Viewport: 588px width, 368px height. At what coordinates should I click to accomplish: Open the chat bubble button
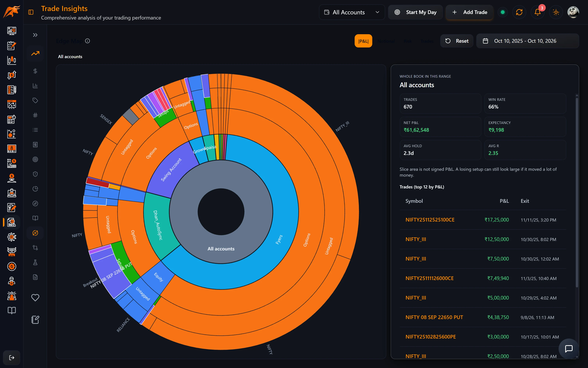click(x=569, y=349)
